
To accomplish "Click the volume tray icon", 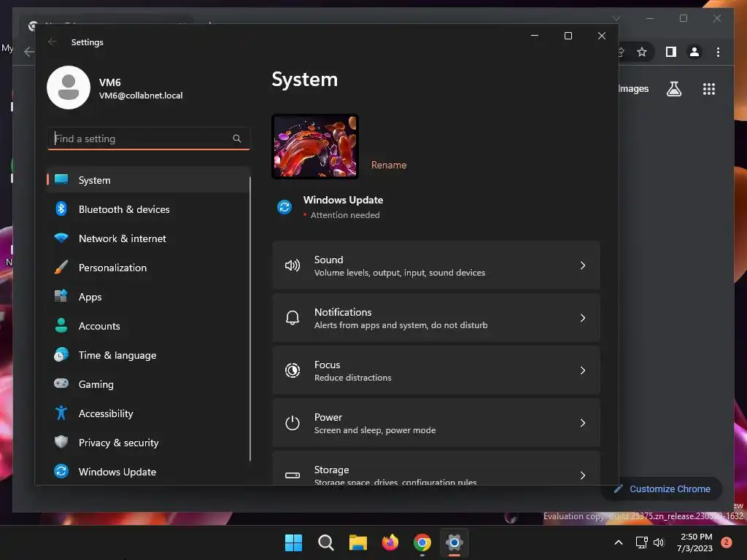I will 659,542.
